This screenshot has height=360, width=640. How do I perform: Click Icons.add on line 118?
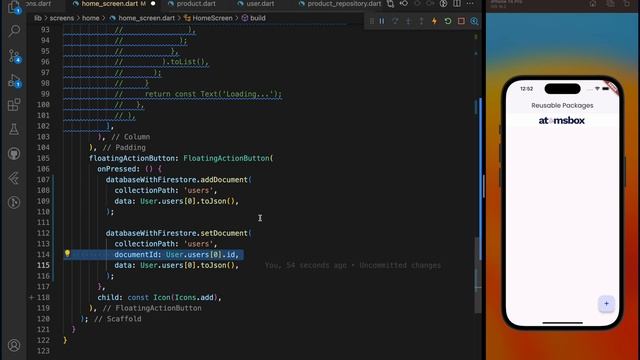coord(194,297)
